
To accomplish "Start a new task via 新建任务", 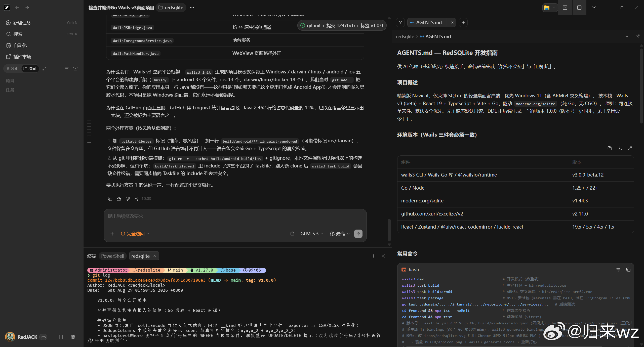I will pos(42,23).
